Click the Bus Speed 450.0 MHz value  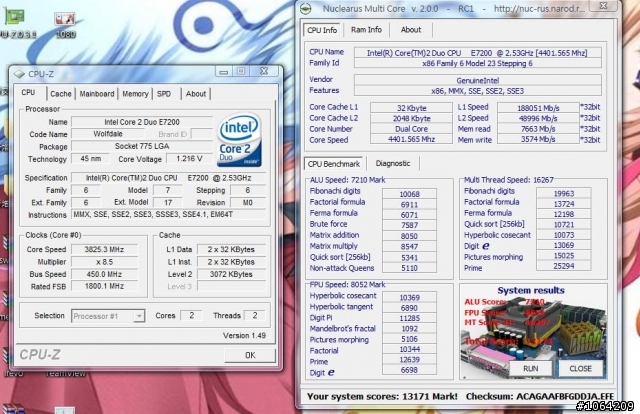[104, 274]
